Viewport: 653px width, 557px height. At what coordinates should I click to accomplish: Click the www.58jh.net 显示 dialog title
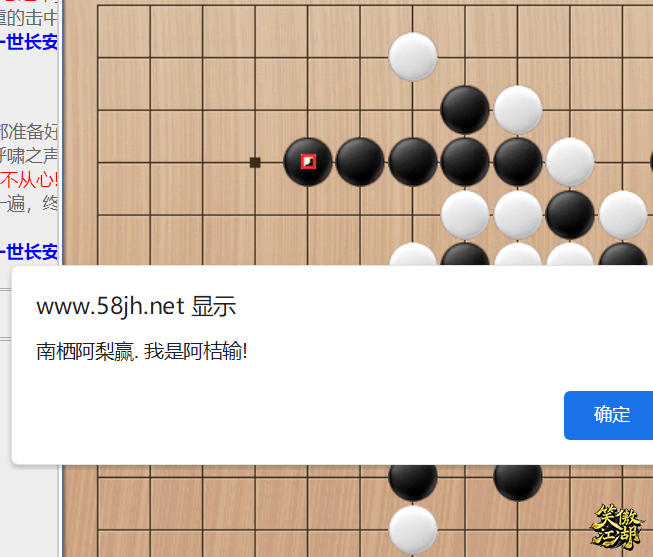click(x=136, y=307)
